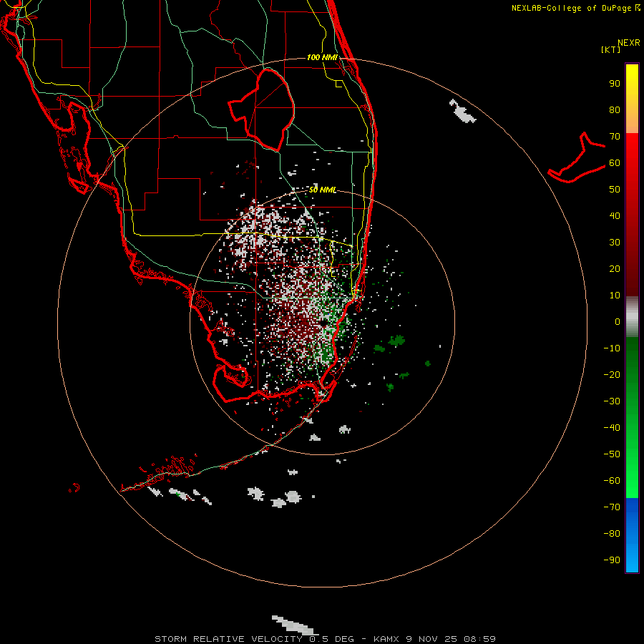This screenshot has width=644, height=644.
Task: Click the Storm Relative Velocity caption text
Action: point(228,639)
